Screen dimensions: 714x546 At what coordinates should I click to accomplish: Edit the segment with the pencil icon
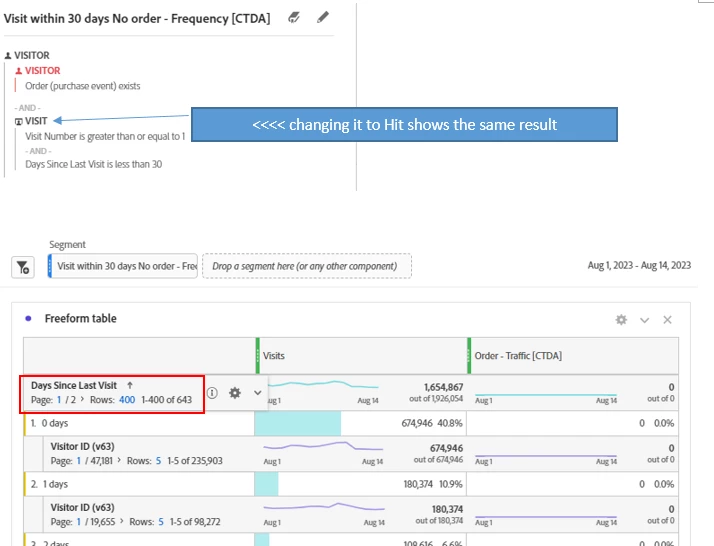(x=323, y=17)
